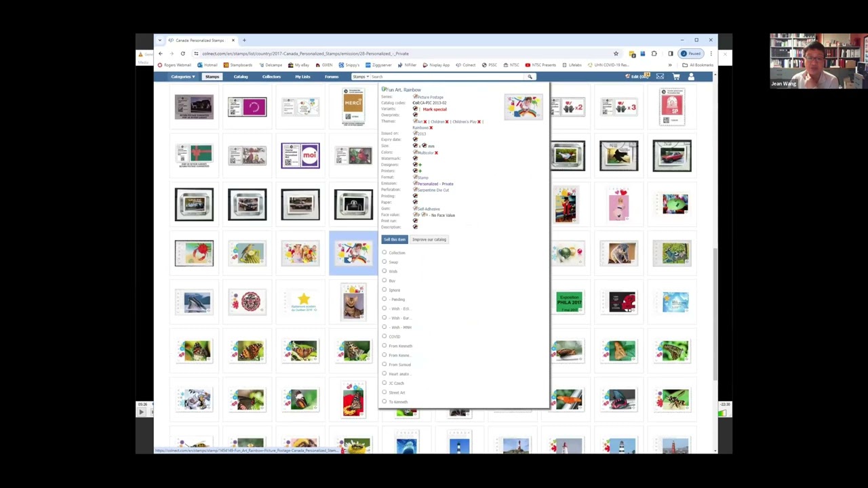This screenshot has width=868, height=488.
Task: Open the Catalog menu tab
Action: [241, 77]
